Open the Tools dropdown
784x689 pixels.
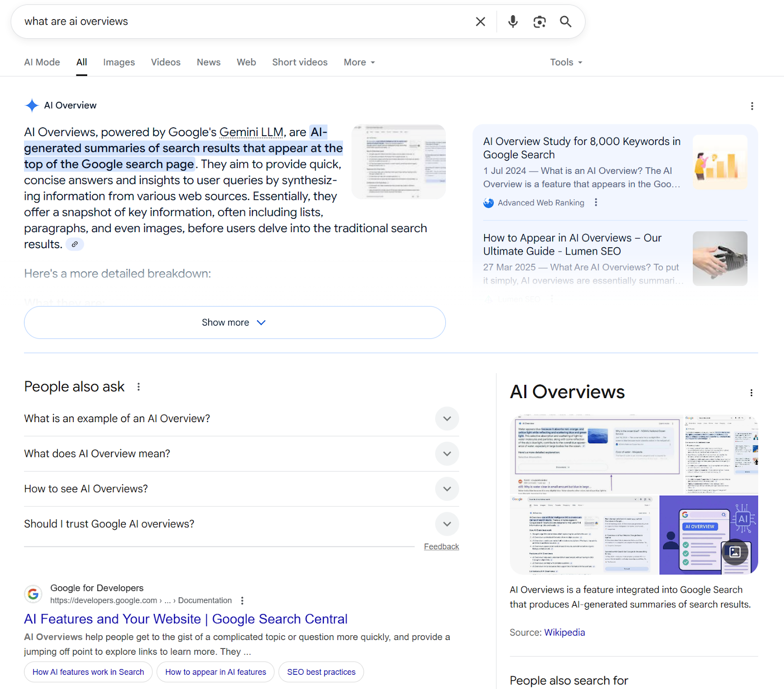tap(566, 62)
